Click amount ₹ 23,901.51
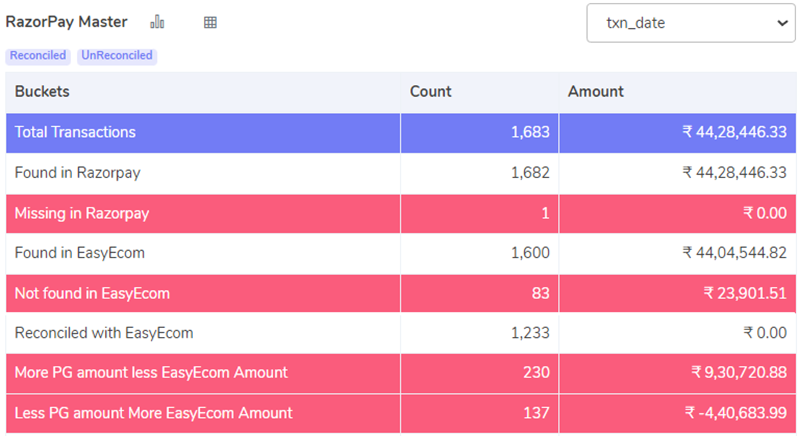 click(745, 294)
